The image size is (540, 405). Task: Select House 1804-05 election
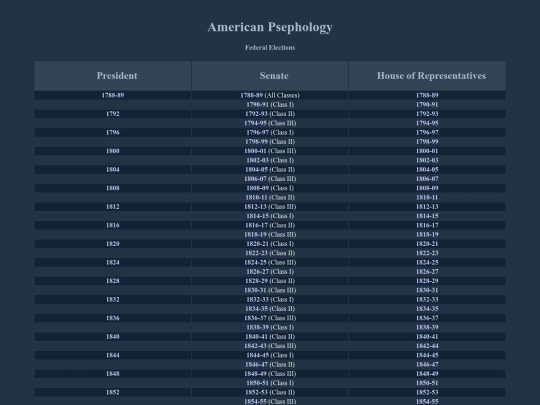click(x=427, y=170)
